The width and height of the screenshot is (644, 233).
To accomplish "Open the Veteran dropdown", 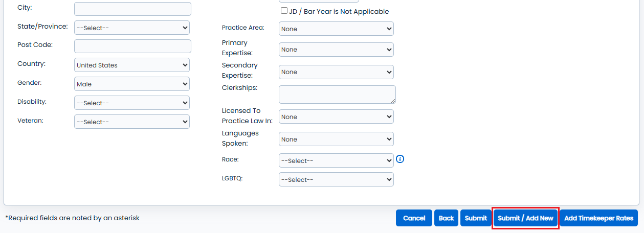I will click(132, 122).
